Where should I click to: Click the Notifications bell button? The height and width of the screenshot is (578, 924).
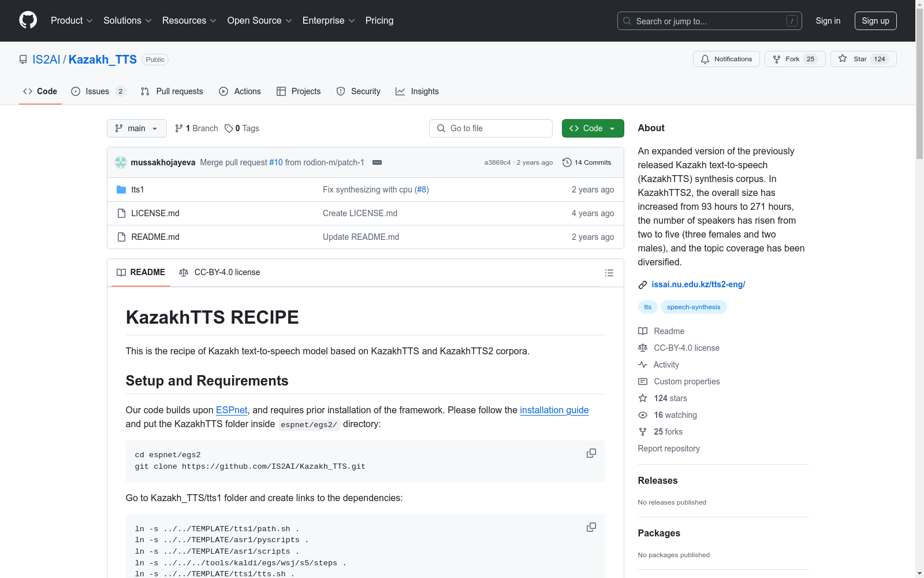(x=726, y=59)
